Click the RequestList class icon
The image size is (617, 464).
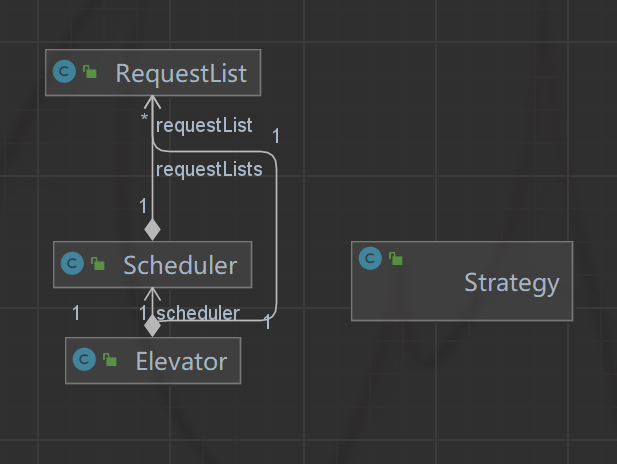point(65,72)
